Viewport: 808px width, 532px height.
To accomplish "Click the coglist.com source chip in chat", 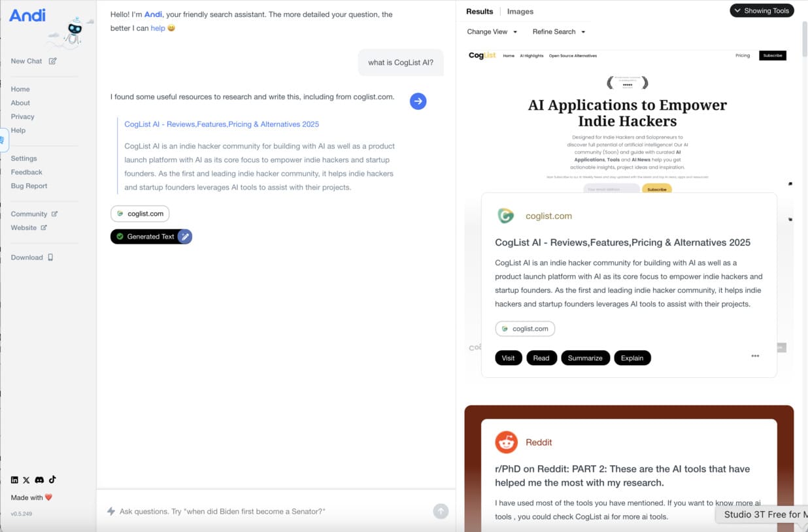I will [x=140, y=214].
